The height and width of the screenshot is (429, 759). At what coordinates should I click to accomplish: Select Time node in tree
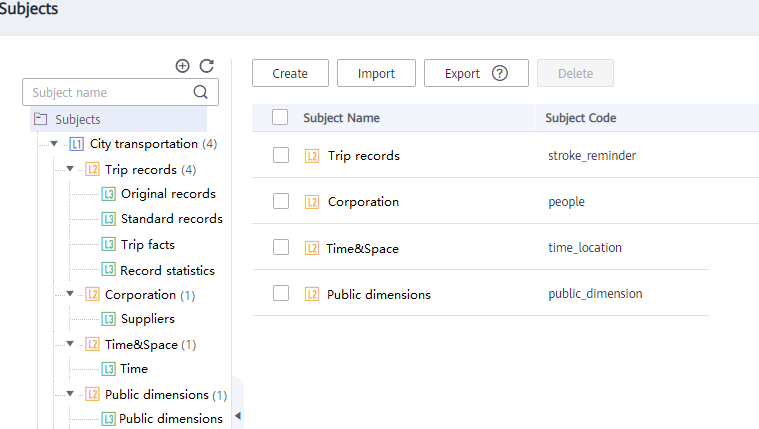click(x=134, y=368)
